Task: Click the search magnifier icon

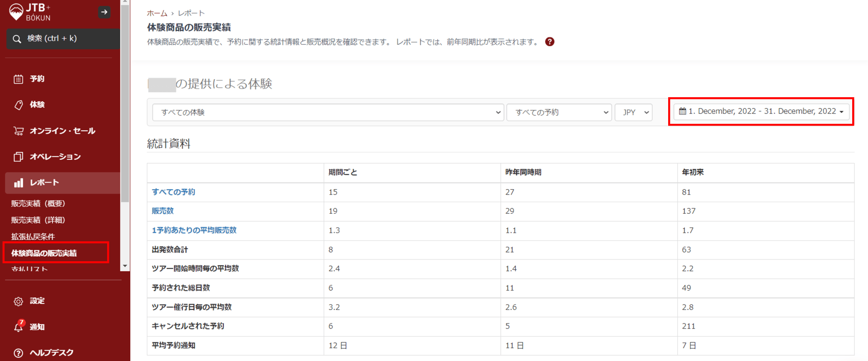Action: pos(17,39)
